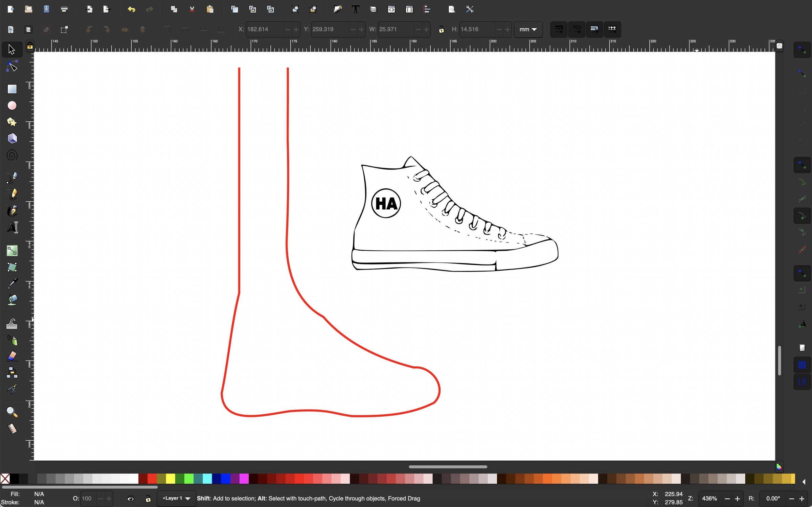The height and width of the screenshot is (507, 812).
Task: Cut selection with the scissors icon
Action: 192,9
